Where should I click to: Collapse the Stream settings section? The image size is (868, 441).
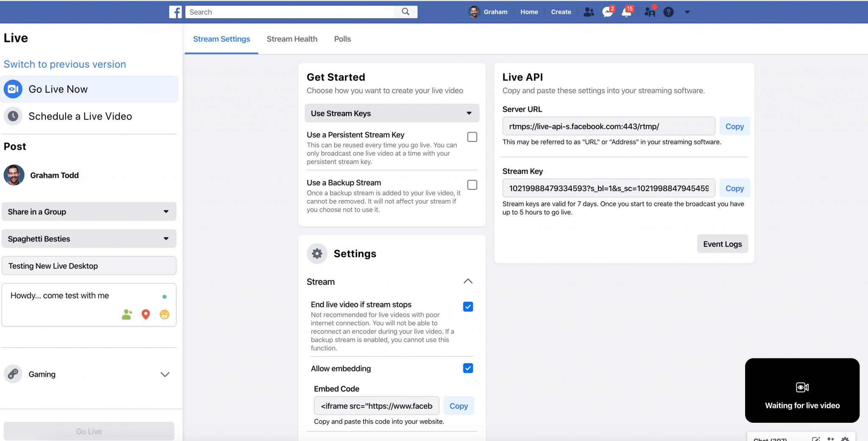coord(467,281)
